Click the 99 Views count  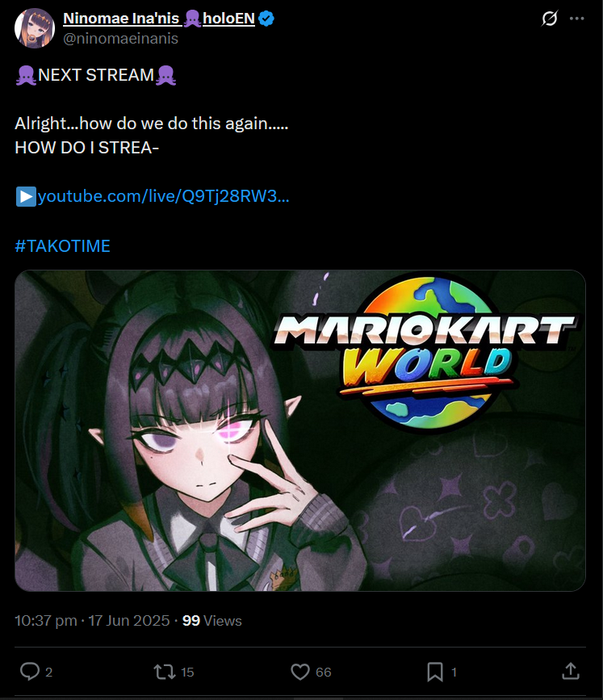(x=212, y=621)
